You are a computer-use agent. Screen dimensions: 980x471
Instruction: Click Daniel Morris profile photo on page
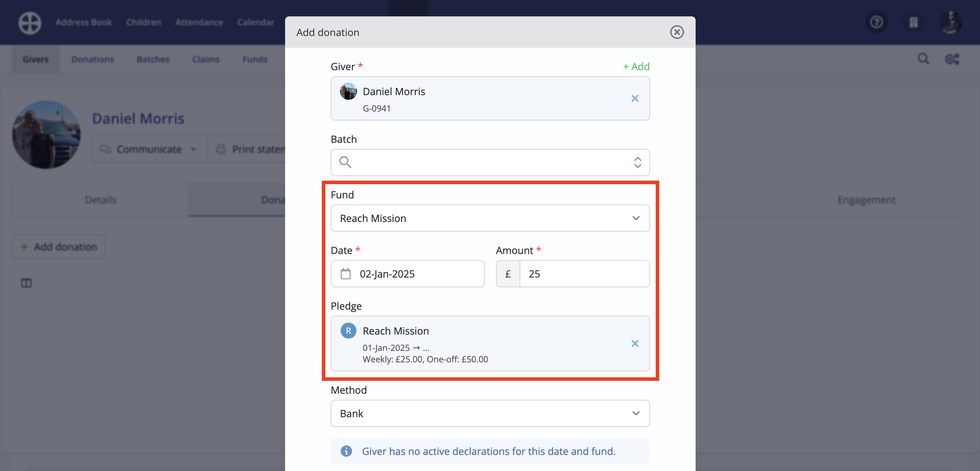click(x=46, y=135)
